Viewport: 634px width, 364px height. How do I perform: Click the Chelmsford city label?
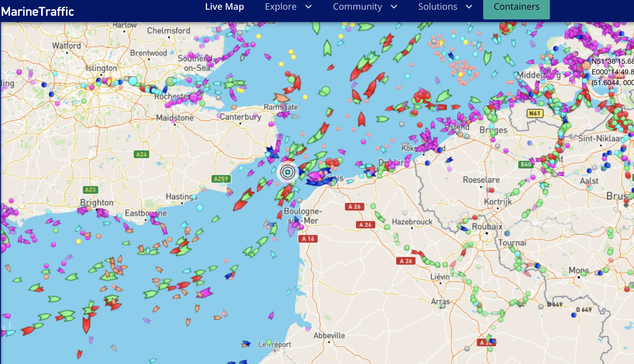point(169,31)
